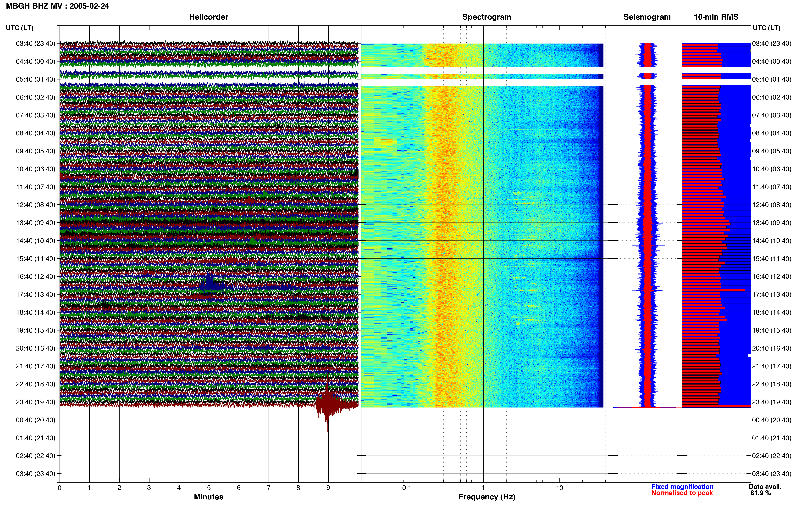Image resolution: width=812 pixels, height=508 pixels.
Task: Select the 81.9 % data availability value
Action: pos(761,493)
